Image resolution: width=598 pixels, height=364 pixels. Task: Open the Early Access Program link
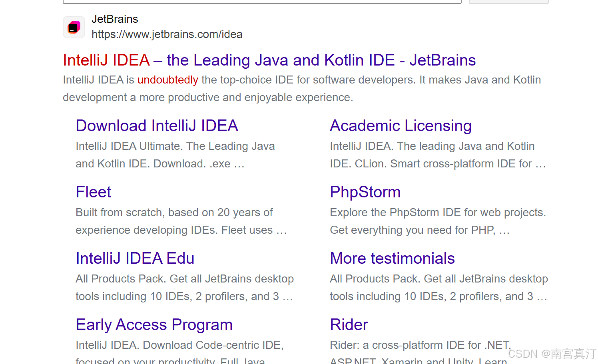[154, 325]
